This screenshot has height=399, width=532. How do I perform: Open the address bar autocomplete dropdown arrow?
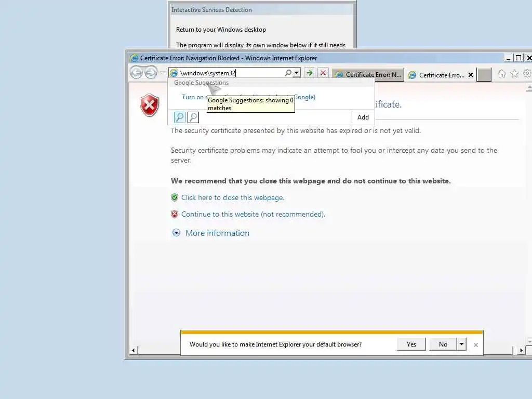(x=297, y=73)
